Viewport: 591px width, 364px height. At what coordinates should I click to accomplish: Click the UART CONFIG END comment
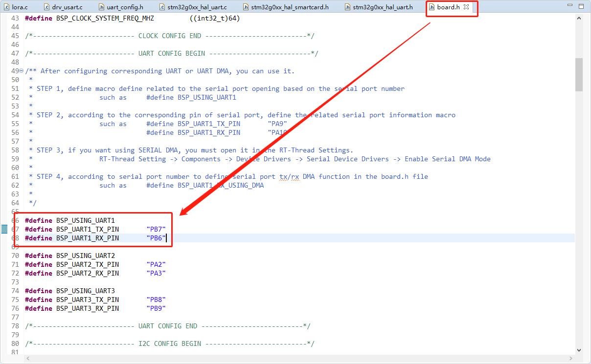point(168,326)
